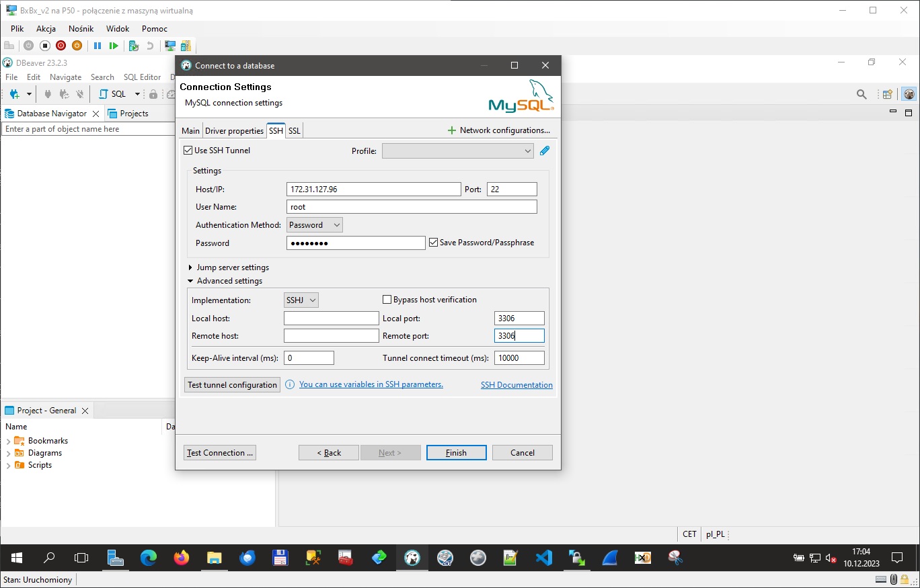Open Visual Studio Code from the taskbar
The height and width of the screenshot is (588, 920).
(x=543, y=558)
